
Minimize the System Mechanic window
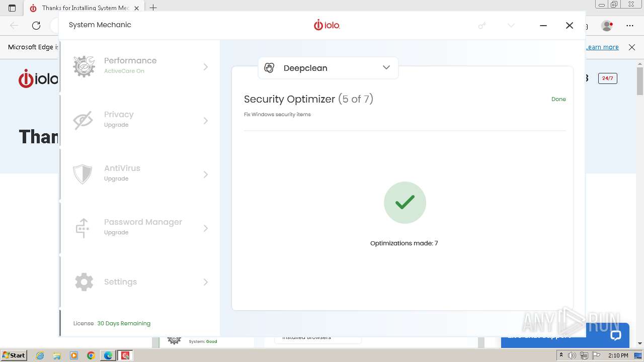click(543, 25)
